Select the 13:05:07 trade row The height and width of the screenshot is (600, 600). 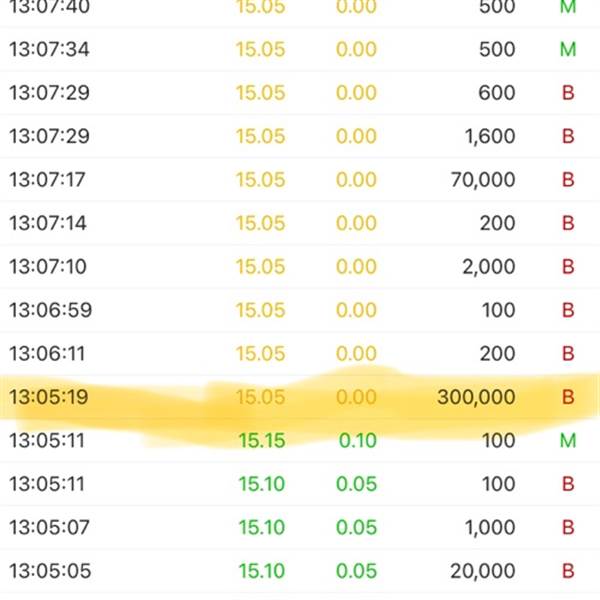click(300, 527)
